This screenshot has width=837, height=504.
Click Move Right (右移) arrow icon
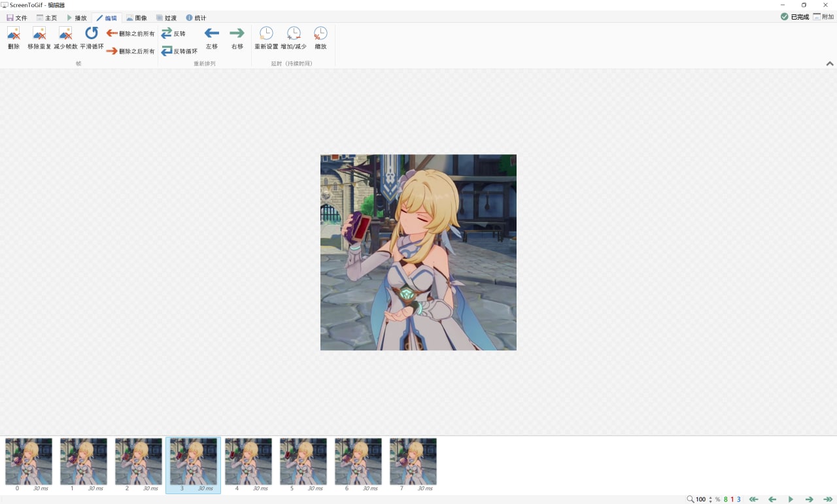coord(237,34)
